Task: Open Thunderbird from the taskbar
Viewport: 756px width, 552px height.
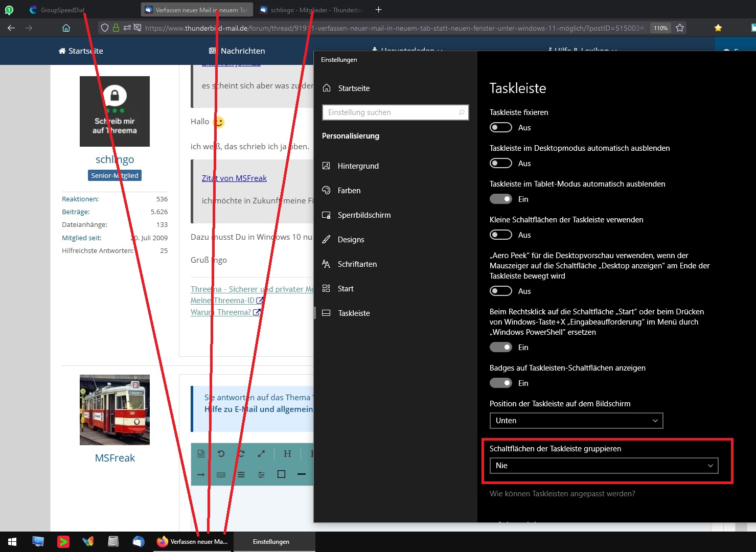Action: [139, 542]
